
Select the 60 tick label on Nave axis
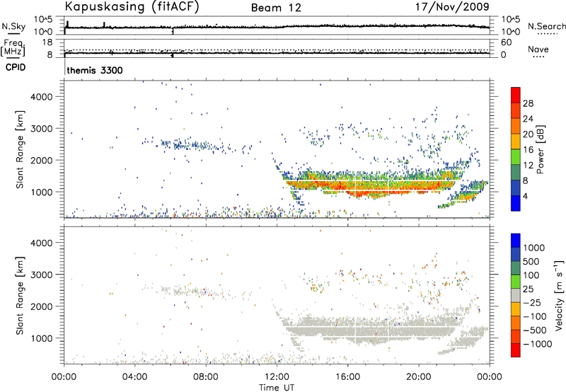[506, 42]
